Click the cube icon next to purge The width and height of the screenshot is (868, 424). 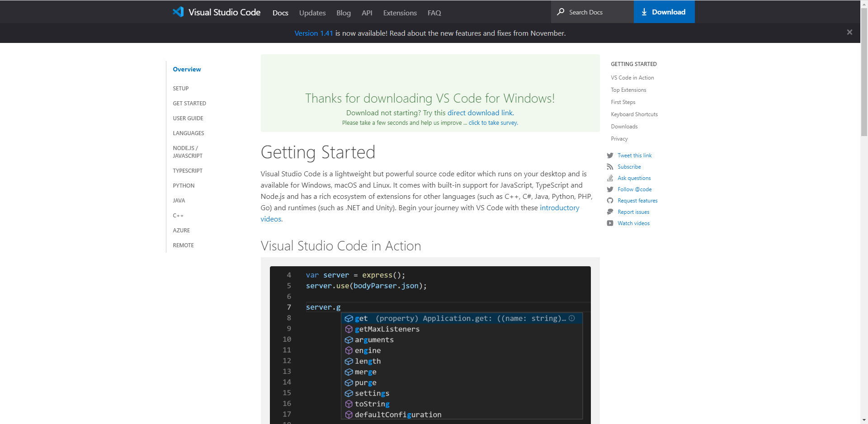(349, 382)
